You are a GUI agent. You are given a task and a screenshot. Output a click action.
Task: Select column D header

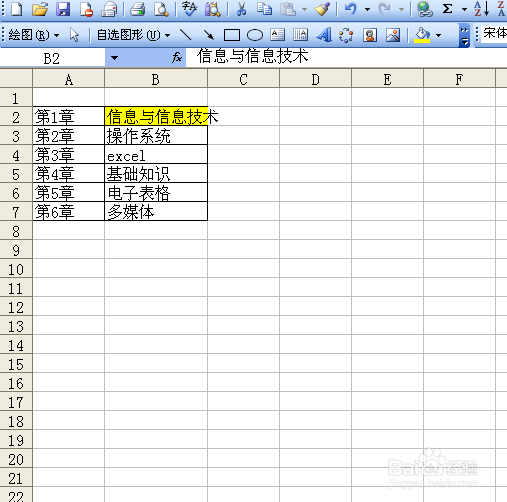pos(315,79)
